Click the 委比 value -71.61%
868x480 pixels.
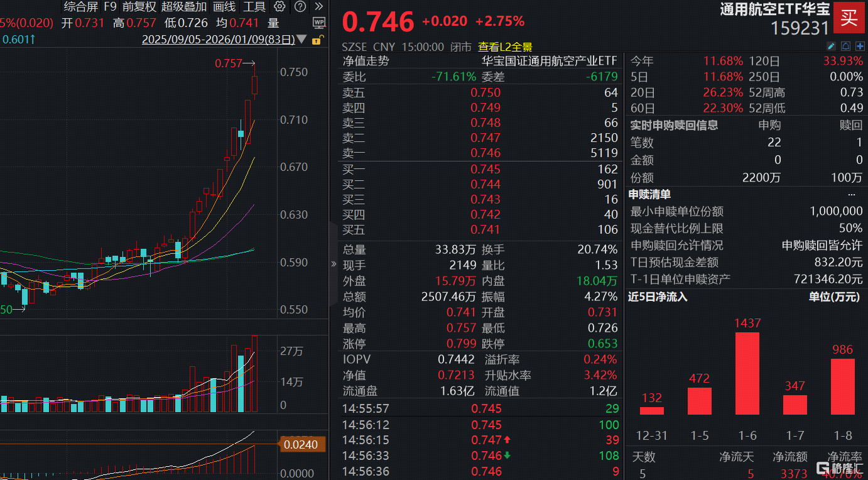click(x=453, y=77)
